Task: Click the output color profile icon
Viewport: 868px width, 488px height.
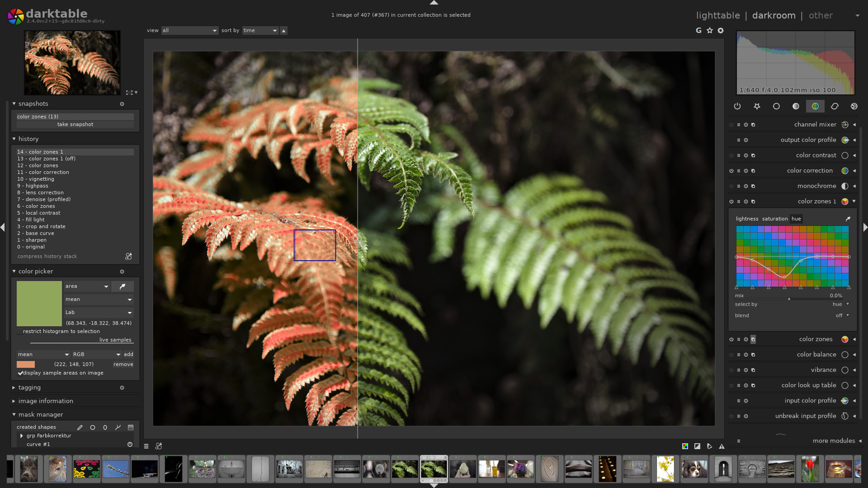Action: point(845,140)
